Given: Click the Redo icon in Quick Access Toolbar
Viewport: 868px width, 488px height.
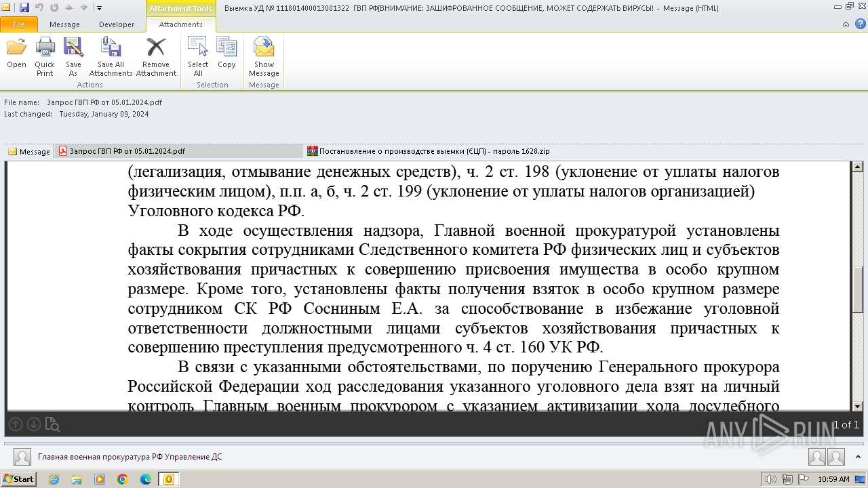Looking at the screenshot, I should [54, 7].
